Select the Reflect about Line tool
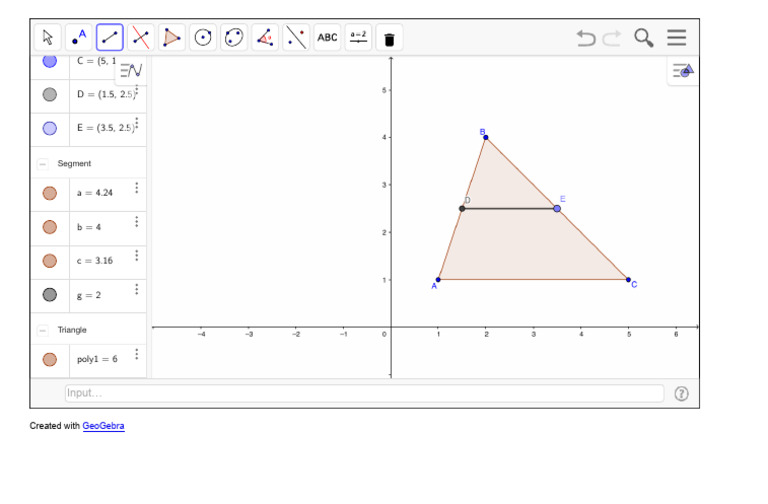This screenshot has height=504, width=768. tap(296, 37)
